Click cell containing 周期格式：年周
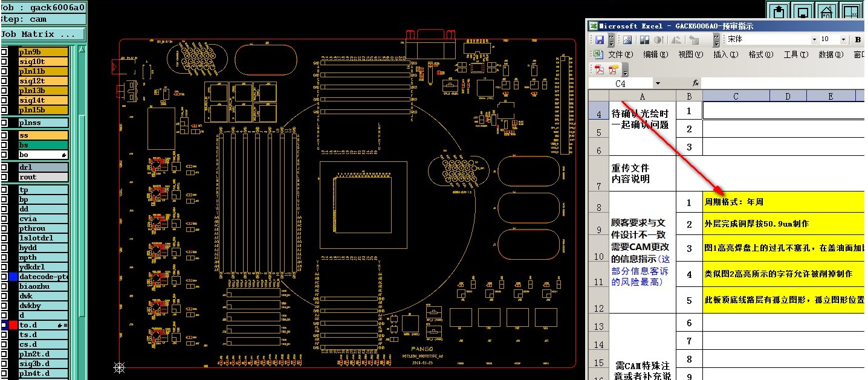This screenshot has height=380, width=868. (785, 202)
